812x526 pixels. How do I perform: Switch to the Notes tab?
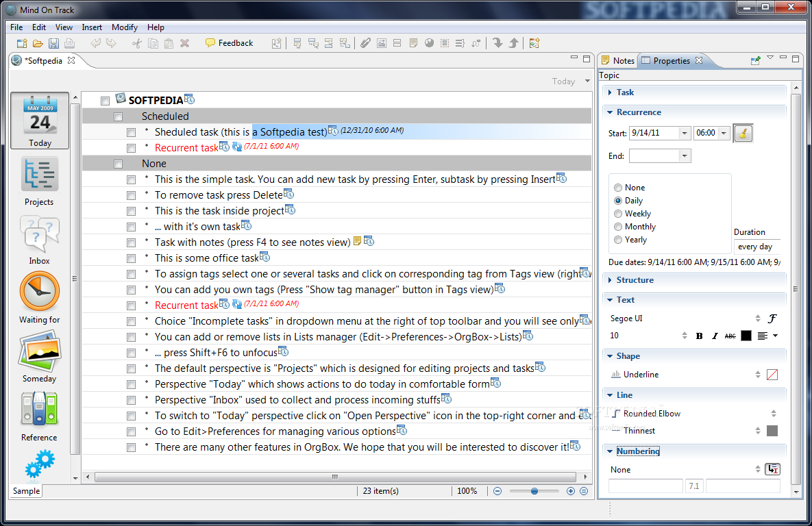[618, 60]
